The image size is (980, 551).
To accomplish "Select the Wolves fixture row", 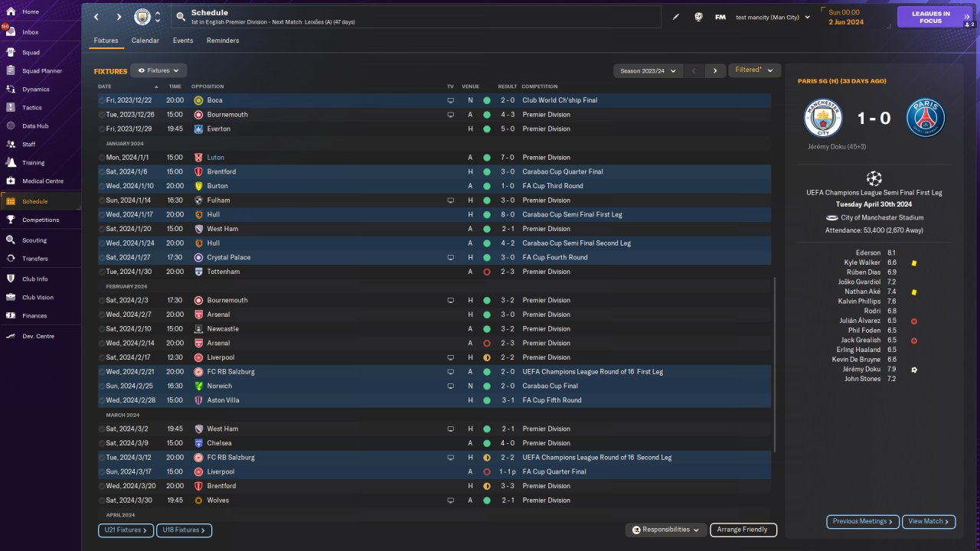I will 434,500.
